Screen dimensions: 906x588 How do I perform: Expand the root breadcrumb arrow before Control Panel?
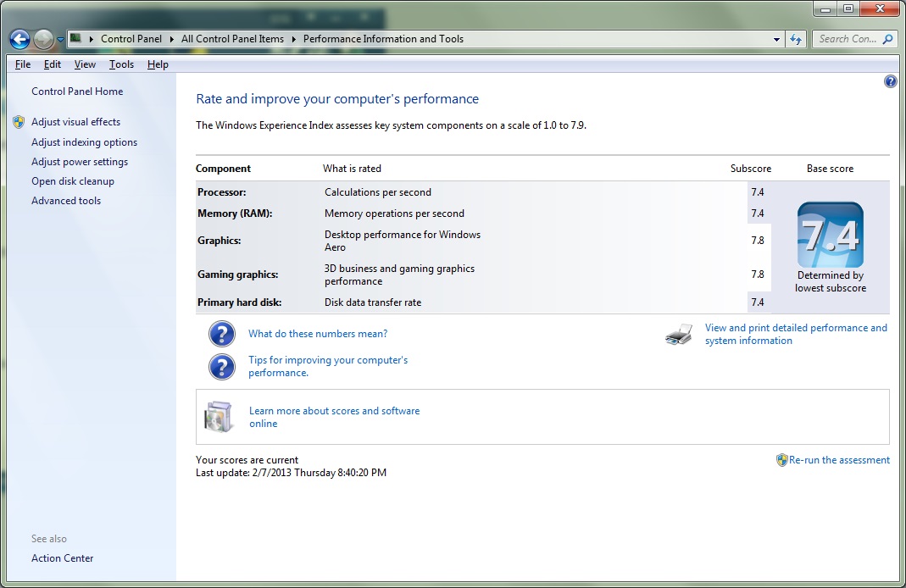tap(92, 39)
